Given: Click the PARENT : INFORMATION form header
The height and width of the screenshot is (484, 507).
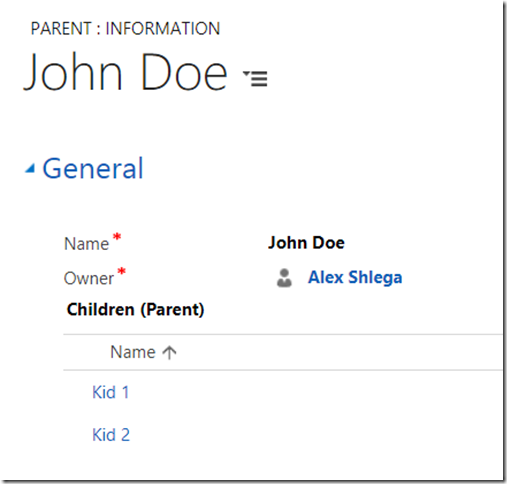Looking at the screenshot, I should (125, 28).
